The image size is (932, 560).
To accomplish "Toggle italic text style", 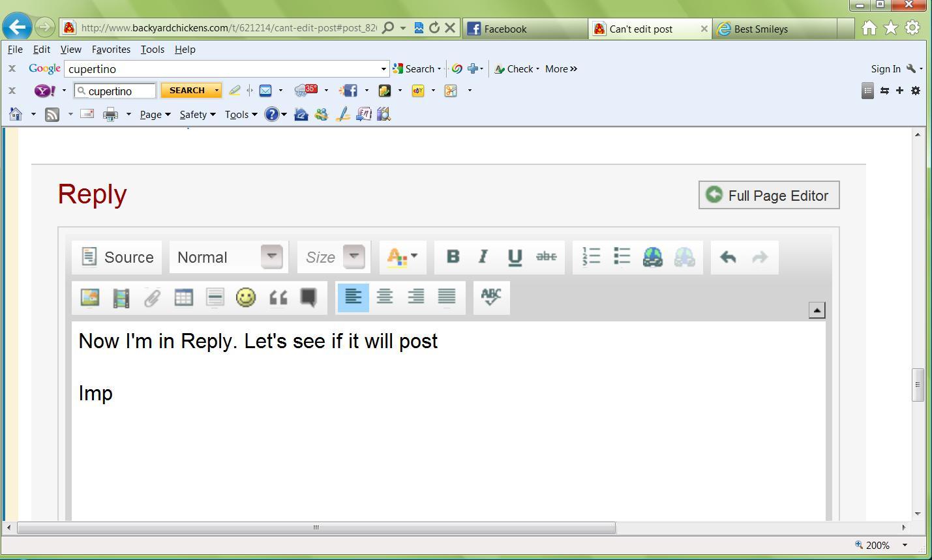I will [483, 257].
